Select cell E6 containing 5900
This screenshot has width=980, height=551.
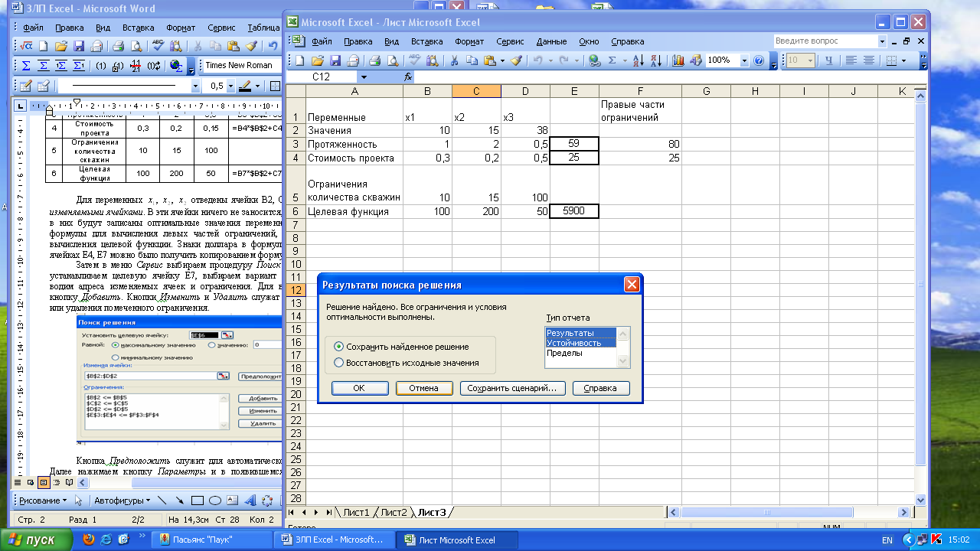coord(574,211)
